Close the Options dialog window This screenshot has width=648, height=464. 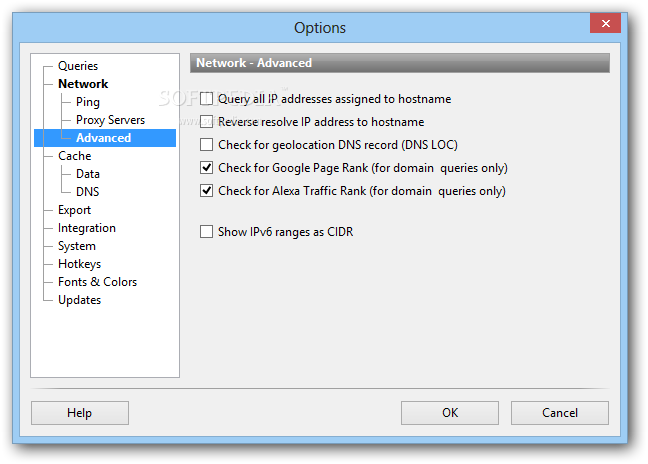click(605, 23)
